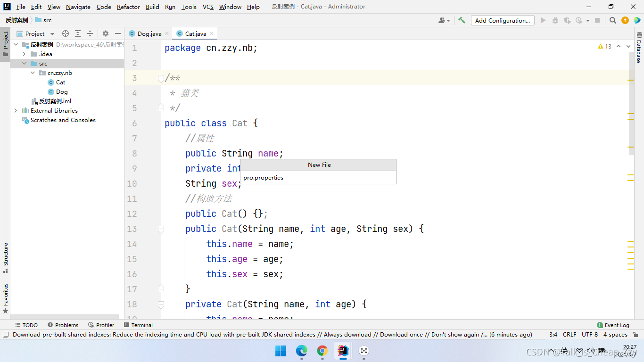Viewport: 644px width, 362px height.
Task: Open Google Chrome from taskbar
Action: [322, 351]
